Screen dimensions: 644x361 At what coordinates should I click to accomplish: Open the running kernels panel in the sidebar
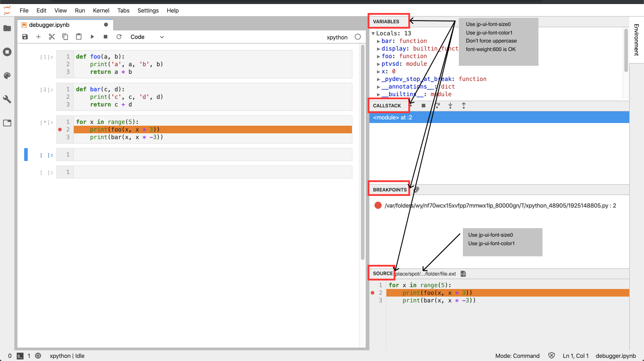click(x=7, y=52)
